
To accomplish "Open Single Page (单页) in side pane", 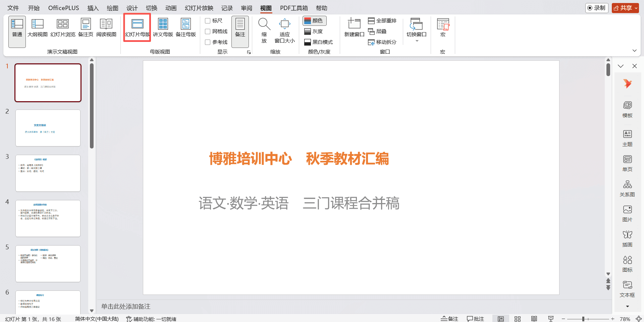I will click(627, 164).
